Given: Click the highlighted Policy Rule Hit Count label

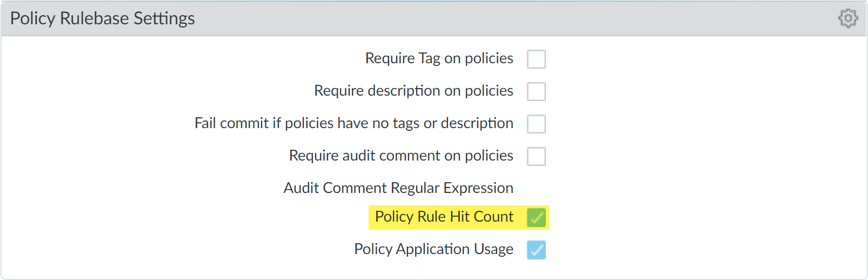Looking at the screenshot, I should pos(444,217).
